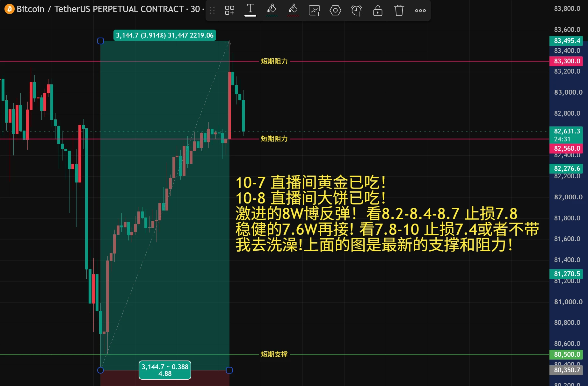Click the green 80,500.0 support price tag

pyautogui.click(x=566, y=354)
